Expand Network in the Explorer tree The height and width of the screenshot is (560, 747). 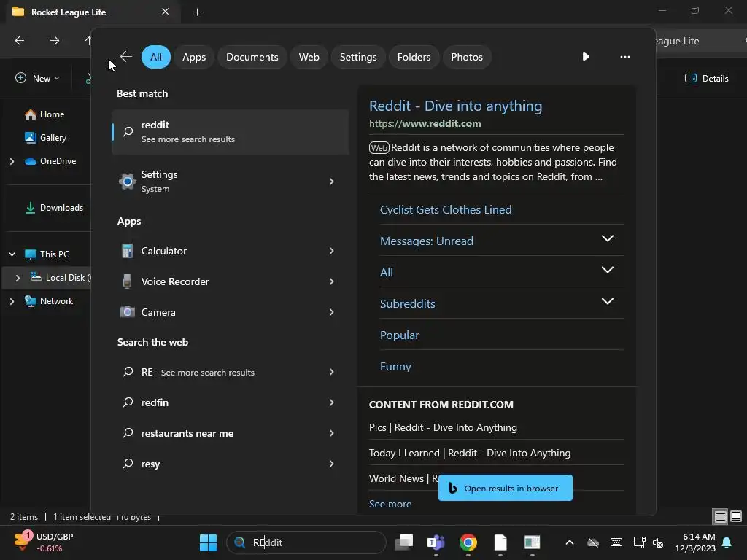click(x=12, y=301)
